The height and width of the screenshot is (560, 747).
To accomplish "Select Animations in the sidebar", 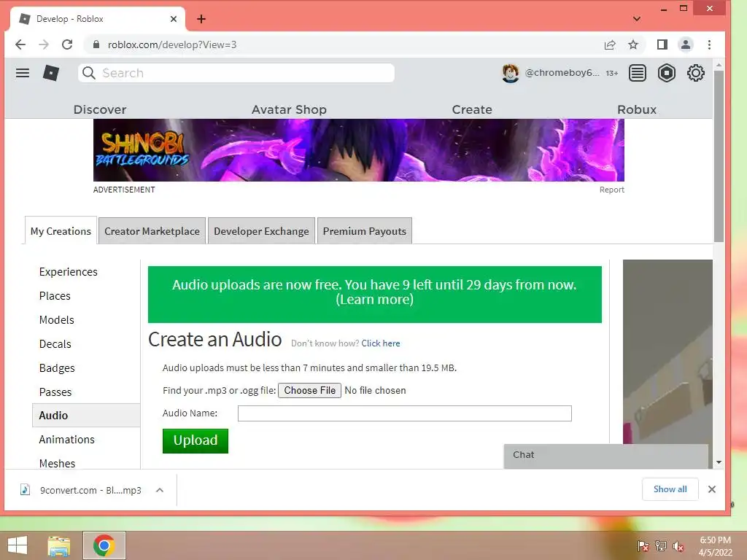I will point(66,440).
